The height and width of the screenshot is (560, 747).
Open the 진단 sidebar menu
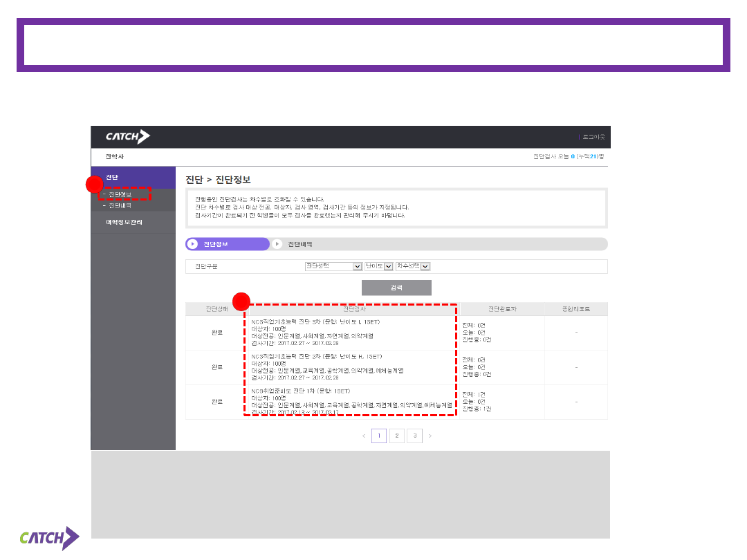pos(112,178)
